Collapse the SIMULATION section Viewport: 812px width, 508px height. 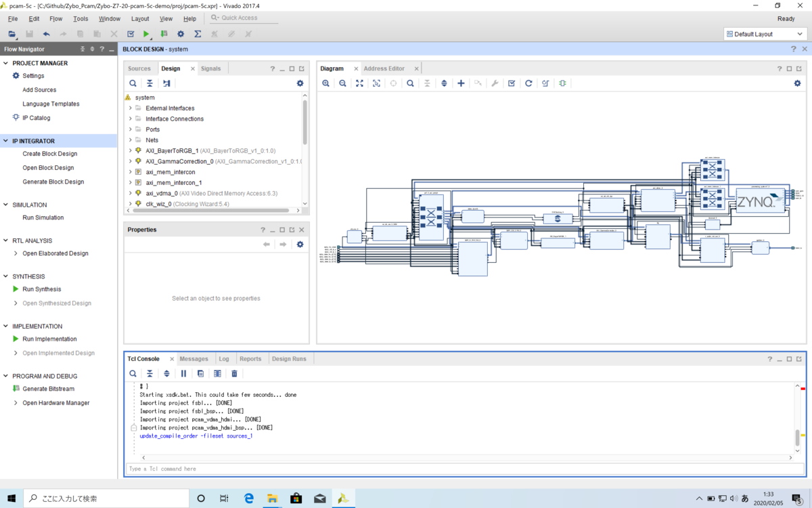point(6,205)
